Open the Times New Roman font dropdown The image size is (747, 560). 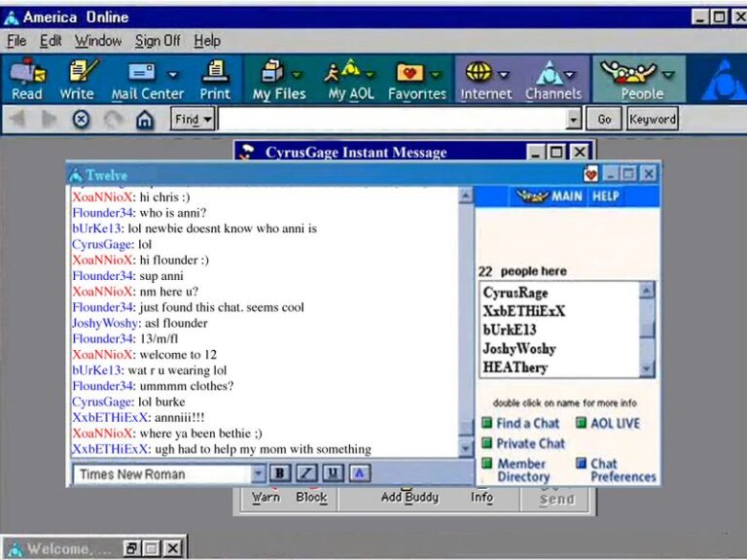pyautogui.click(x=258, y=473)
